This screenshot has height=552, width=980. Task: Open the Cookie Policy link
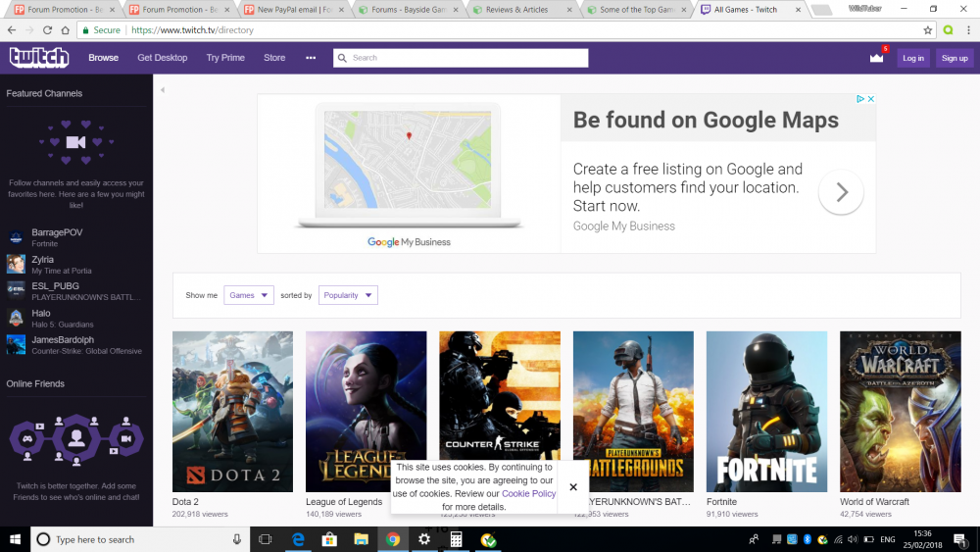529,493
